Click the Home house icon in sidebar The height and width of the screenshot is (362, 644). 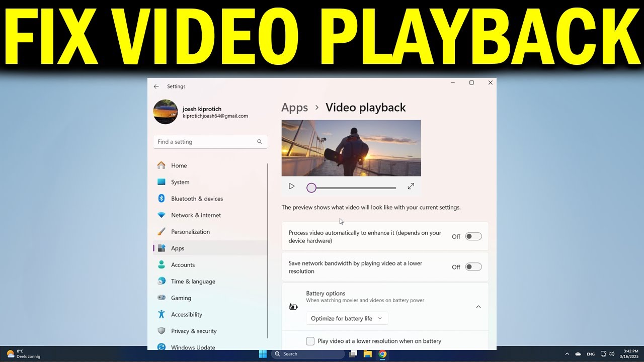point(161,165)
